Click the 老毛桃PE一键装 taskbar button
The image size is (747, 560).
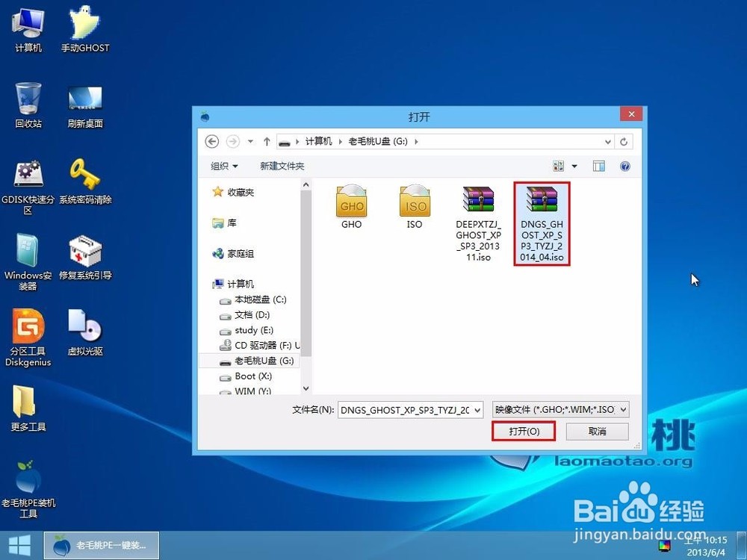102,545
